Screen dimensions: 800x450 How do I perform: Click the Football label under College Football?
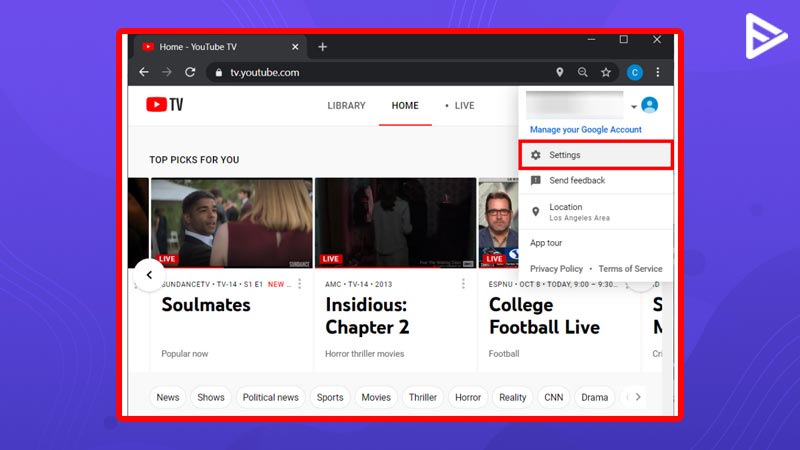click(504, 354)
